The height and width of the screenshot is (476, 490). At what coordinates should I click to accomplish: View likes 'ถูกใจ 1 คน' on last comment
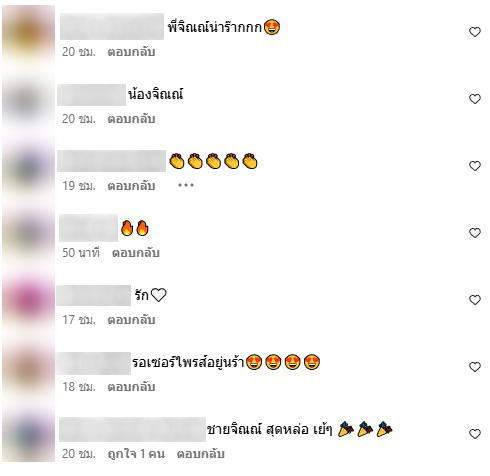pos(136,454)
